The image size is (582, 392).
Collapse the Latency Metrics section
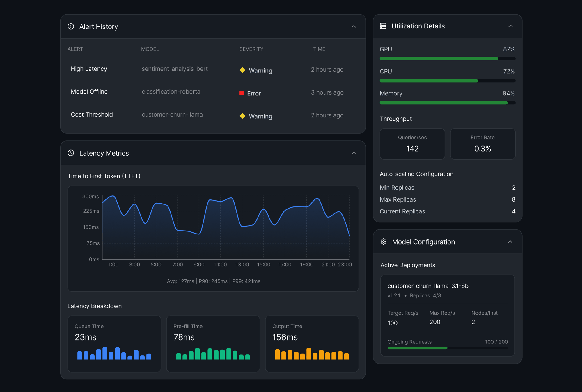coord(354,153)
